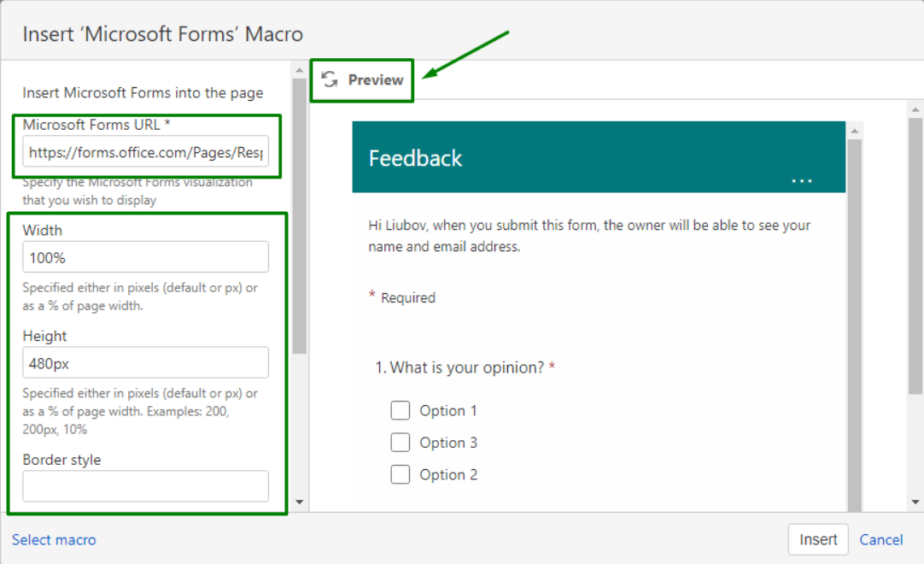Click down arrow of parameters panel scrollbar
The width and height of the screenshot is (924, 564).
coord(300,502)
